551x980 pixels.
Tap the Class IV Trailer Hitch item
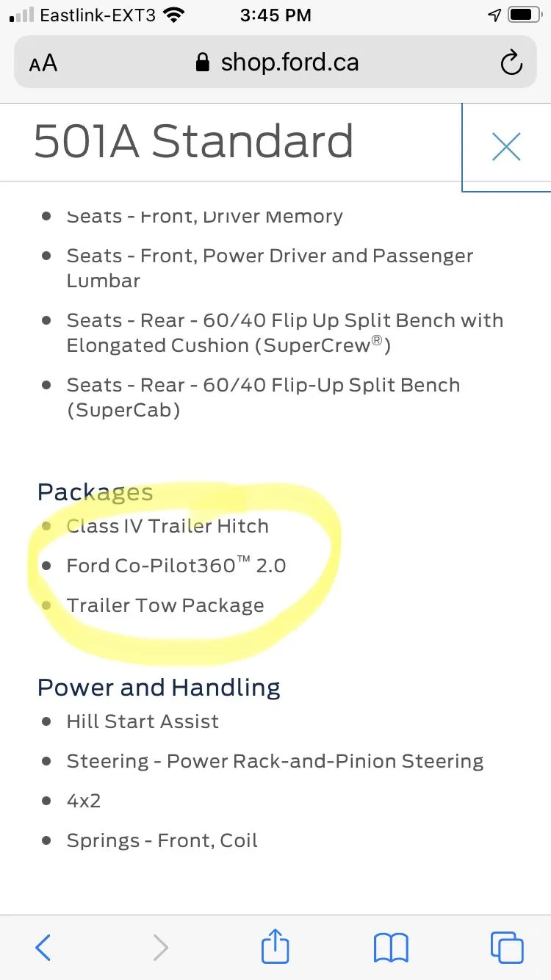[x=168, y=526]
